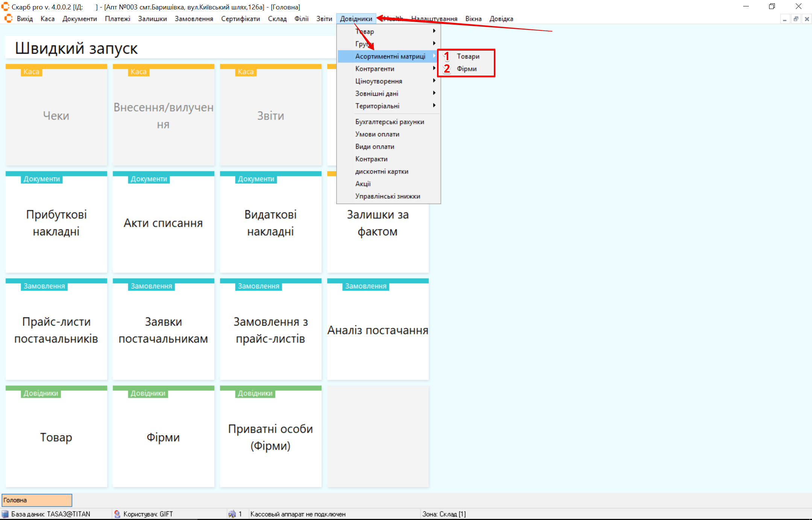Viewport: 812px width, 520px height.
Task: Open the Приватні особи (Фірми) tile
Action: [270, 437]
